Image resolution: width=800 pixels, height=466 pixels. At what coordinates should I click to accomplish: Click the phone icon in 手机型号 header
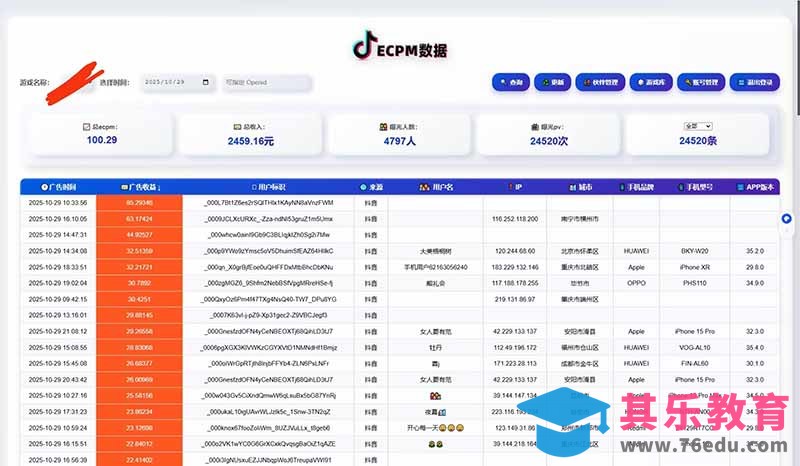pyautogui.click(x=681, y=187)
